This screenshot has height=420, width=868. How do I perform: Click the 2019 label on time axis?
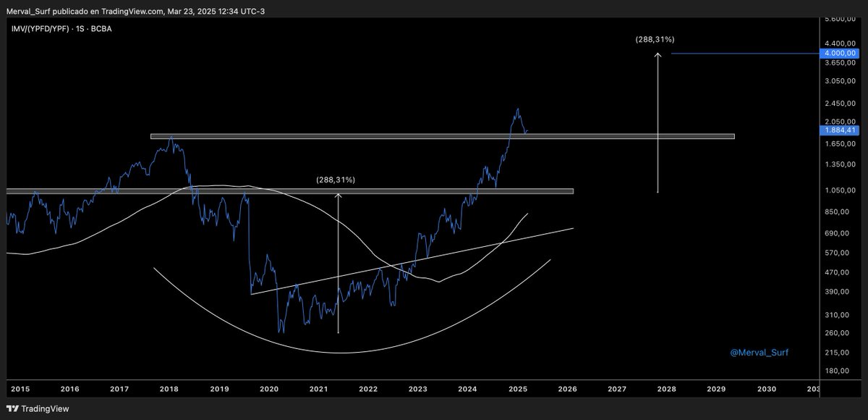(219, 389)
